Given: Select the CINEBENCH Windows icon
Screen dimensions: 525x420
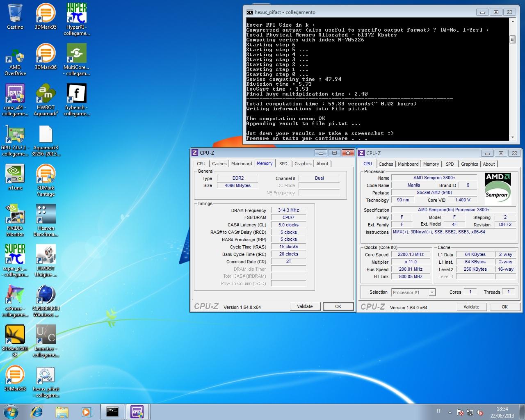Looking at the screenshot, I should click(46, 301).
